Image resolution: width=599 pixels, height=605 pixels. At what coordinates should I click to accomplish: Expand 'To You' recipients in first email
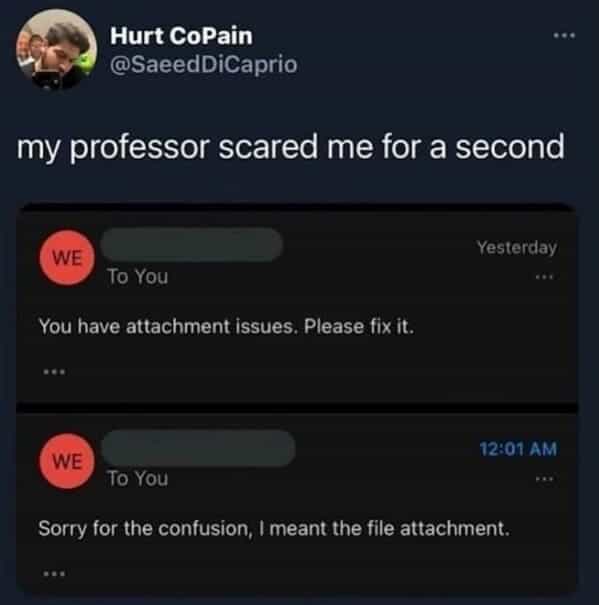click(x=138, y=277)
